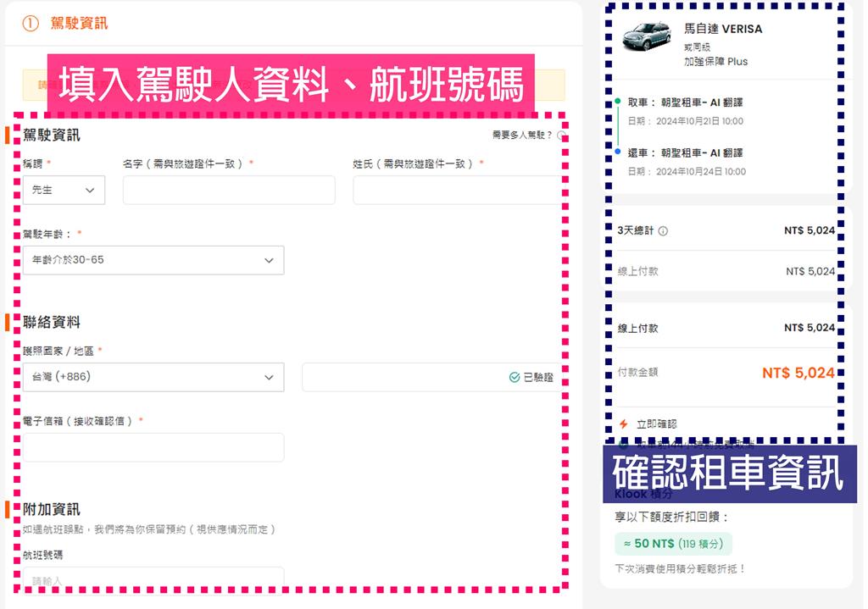The height and width of the screenshot is (609, 868).
Task: Click the step 1 circled number icon
Action: coord(31,23)
